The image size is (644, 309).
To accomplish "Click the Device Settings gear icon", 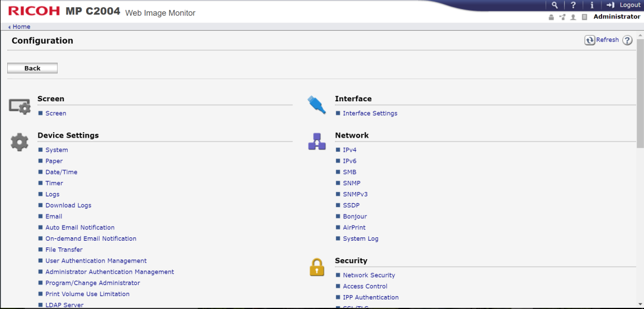I will click(x=20, y=142).
